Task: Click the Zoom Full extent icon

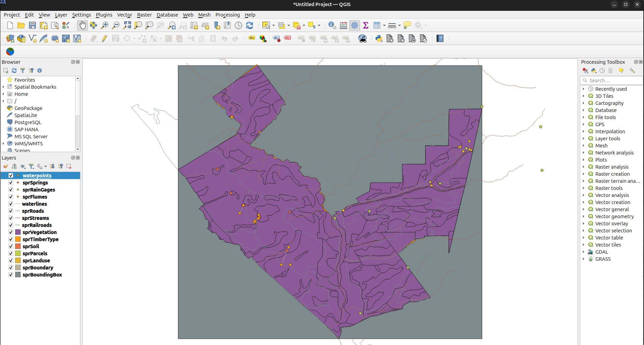Action: click(127, 25)
